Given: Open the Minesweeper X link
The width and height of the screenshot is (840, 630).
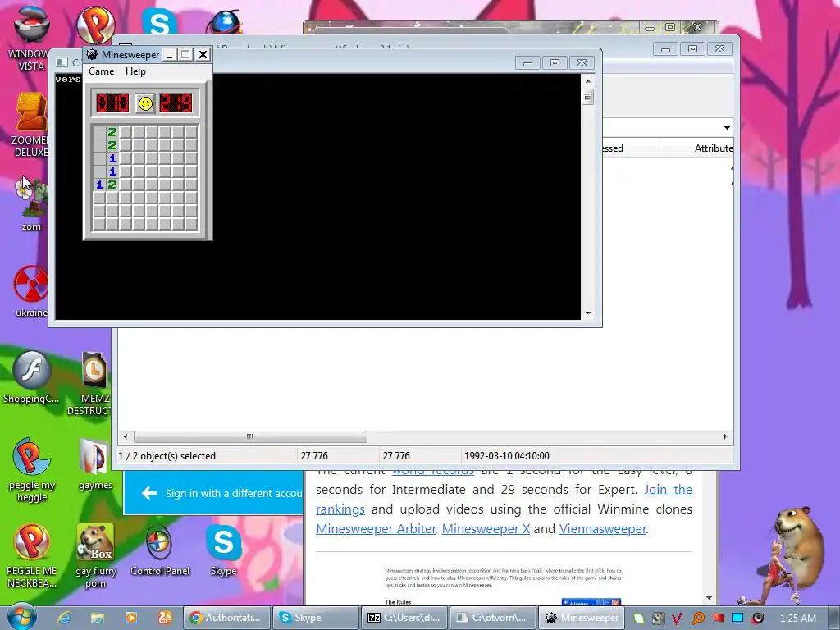Looking at the screenshot, I should tap(486, 529).
